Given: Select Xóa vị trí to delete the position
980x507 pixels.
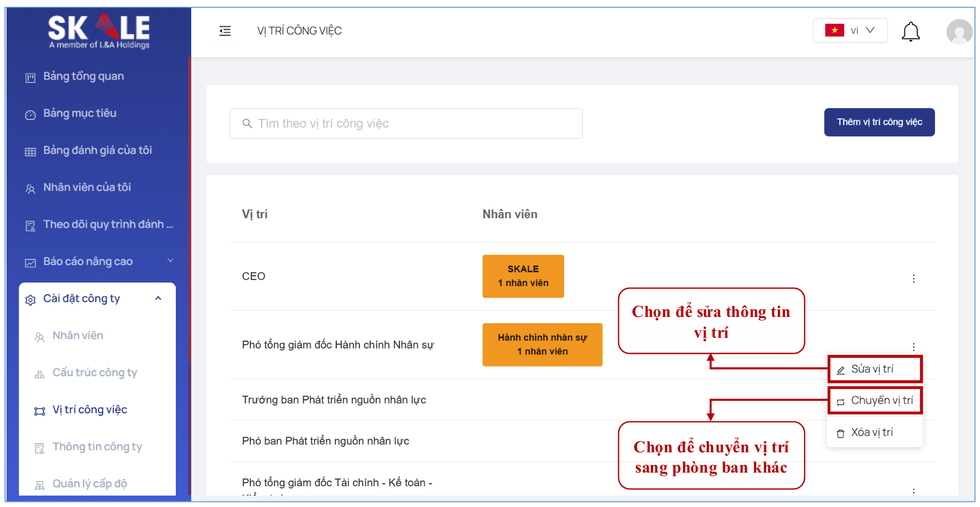Looking at the screenshot, I should [872, 433].
